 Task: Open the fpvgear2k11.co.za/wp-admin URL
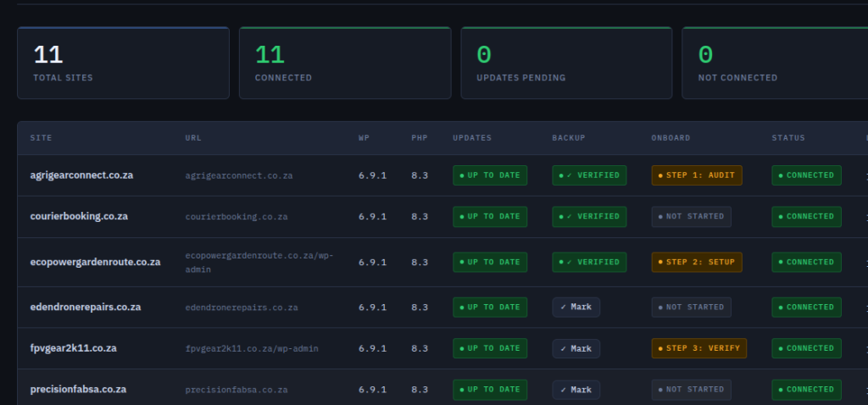252,348
